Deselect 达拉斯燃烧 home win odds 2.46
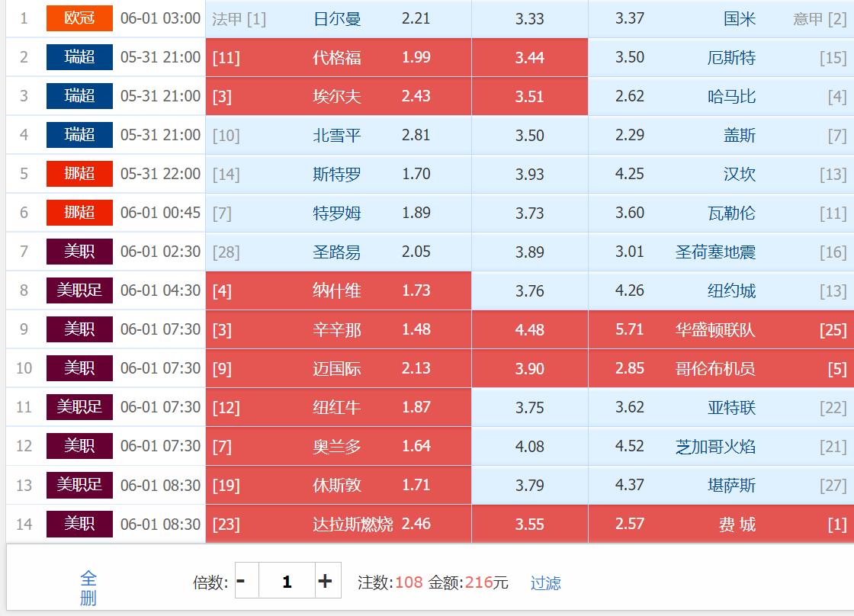The height and width of the screenshot is (616, 854). tap(339, 524)
